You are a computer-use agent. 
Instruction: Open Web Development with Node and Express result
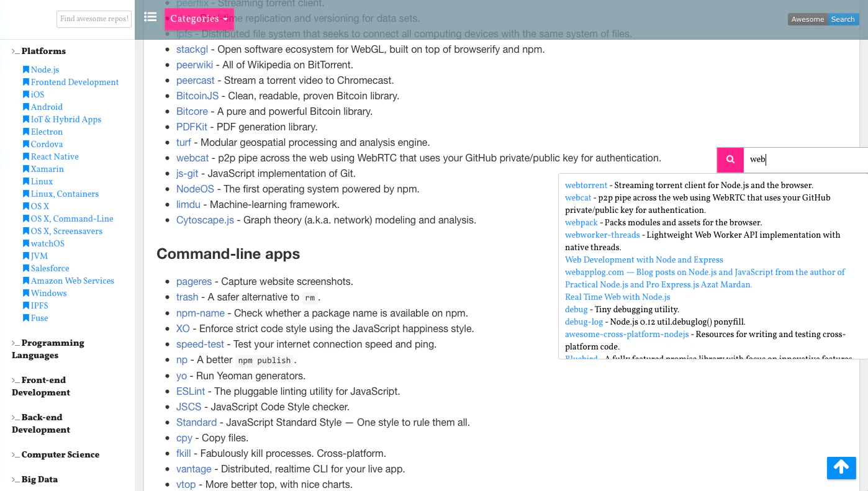click(x=644, y=259)
